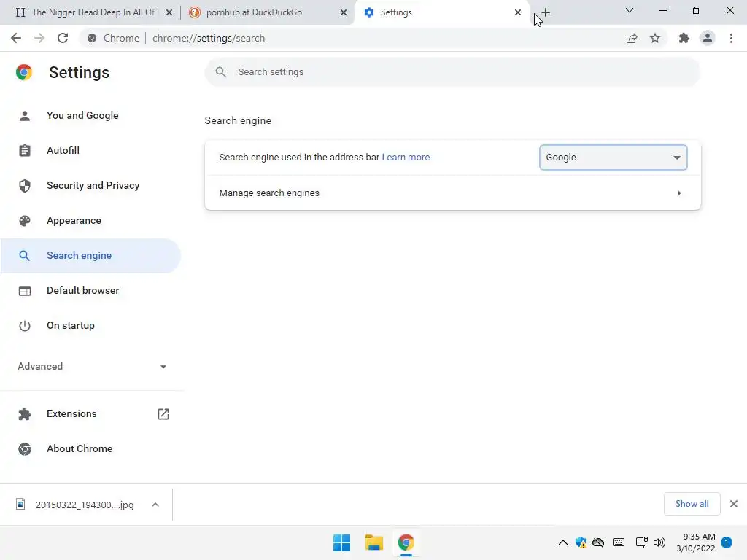Open the tab search chevron
This screenshot has height=560, width=747.
[630, 10]
